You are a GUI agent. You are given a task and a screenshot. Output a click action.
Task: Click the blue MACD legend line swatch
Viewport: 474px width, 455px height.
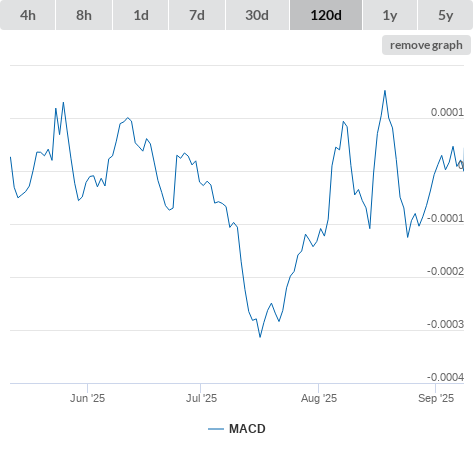pyautogui.click(x=216, y=429)
